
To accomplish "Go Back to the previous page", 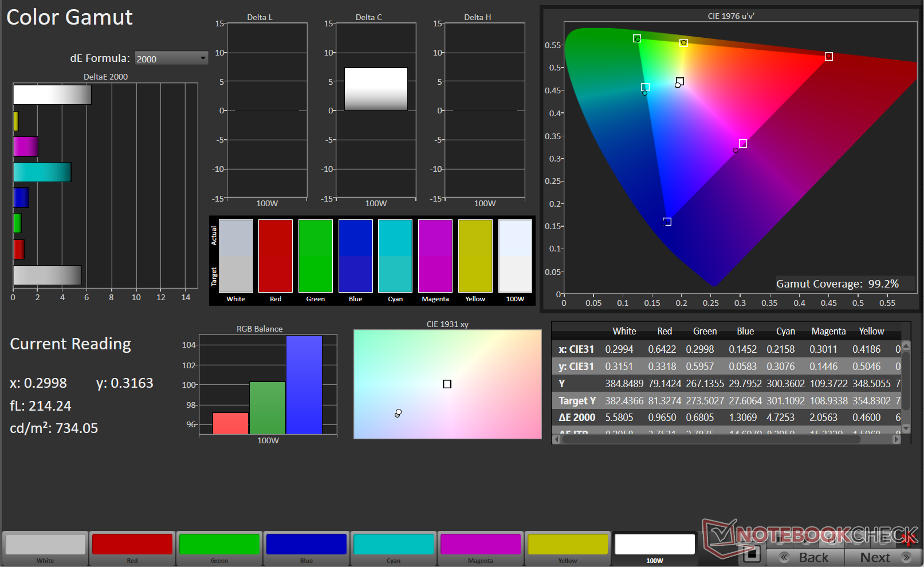I will click(x=806, y=557).
